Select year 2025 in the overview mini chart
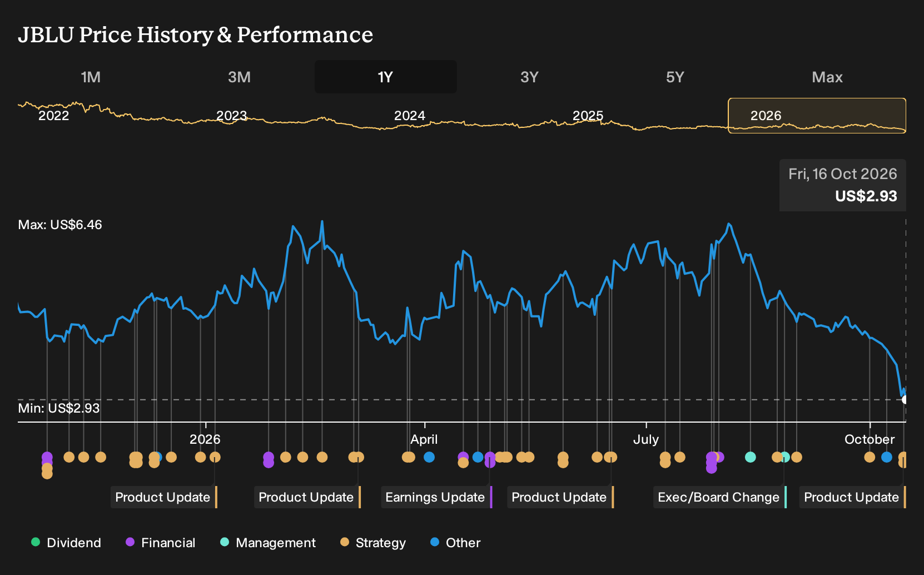Viewport: 924px width, 575px height. (588, 116)
